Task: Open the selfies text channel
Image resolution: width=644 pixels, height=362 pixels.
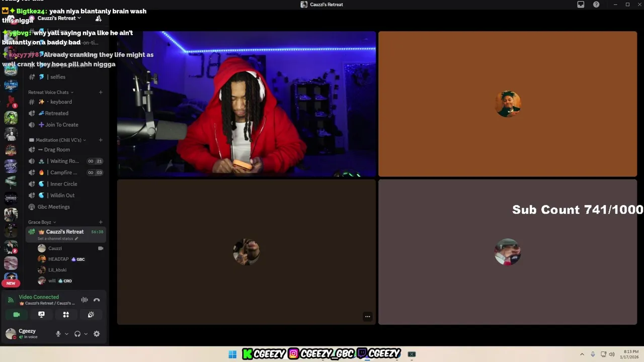Action: 66,77
